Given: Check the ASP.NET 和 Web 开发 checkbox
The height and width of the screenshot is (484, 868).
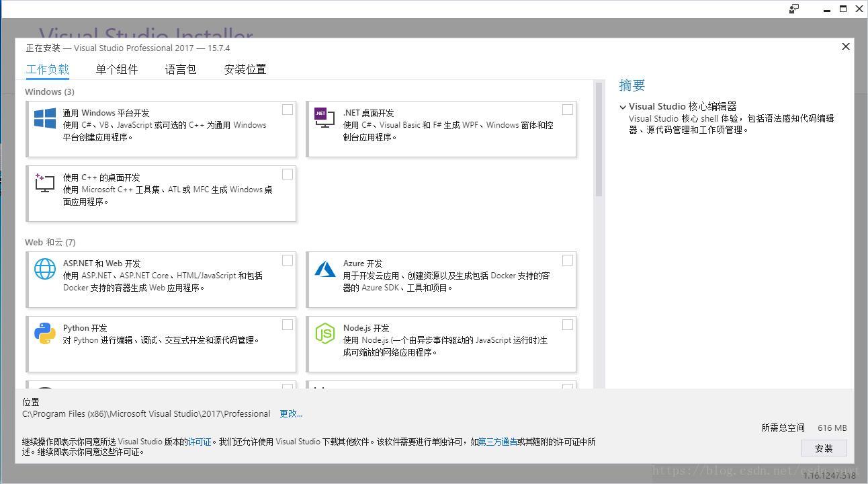Looking at the screenshot, I should tap(288, 260).
